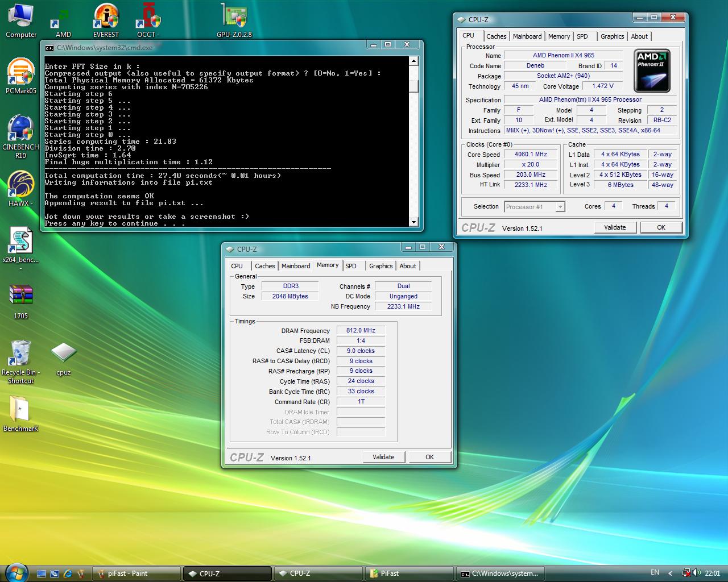The image size is (728, 582).
Task: Click the NB Frequency 2233.1 MHz field
Action: pyautogui.click(x=403, y=306)
